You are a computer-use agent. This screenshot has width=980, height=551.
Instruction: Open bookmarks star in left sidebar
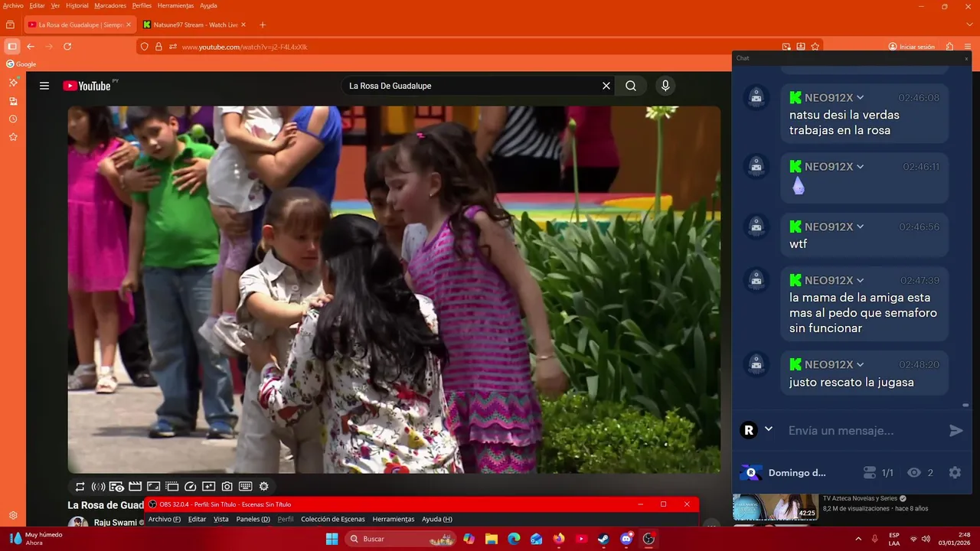13,137
